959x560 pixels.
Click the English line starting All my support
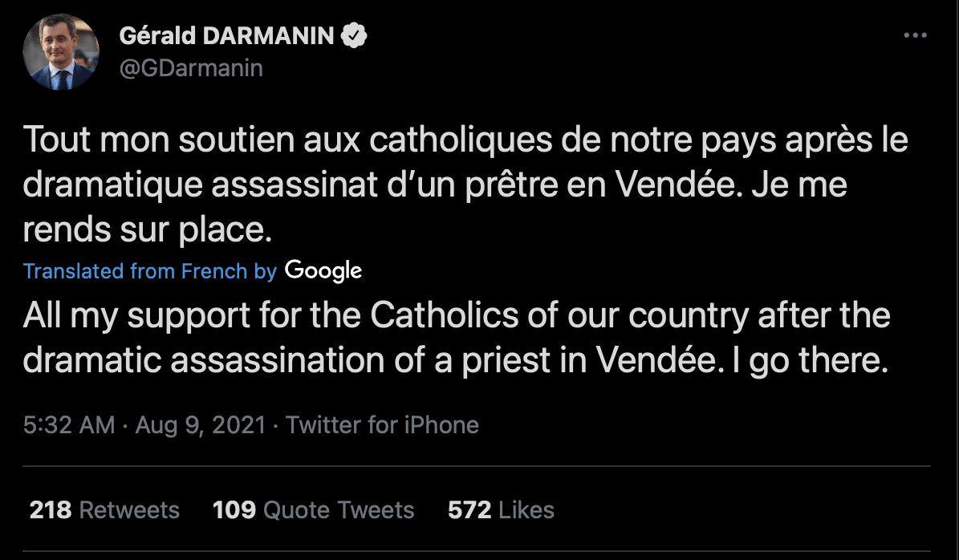tap(457, 316)
